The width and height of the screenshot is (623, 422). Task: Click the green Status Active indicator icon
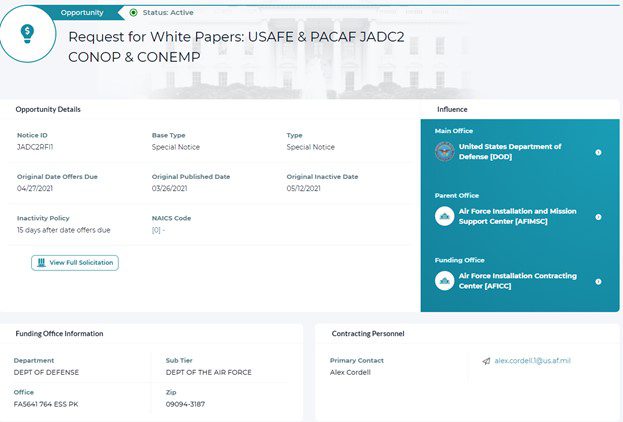click(134, 12)
